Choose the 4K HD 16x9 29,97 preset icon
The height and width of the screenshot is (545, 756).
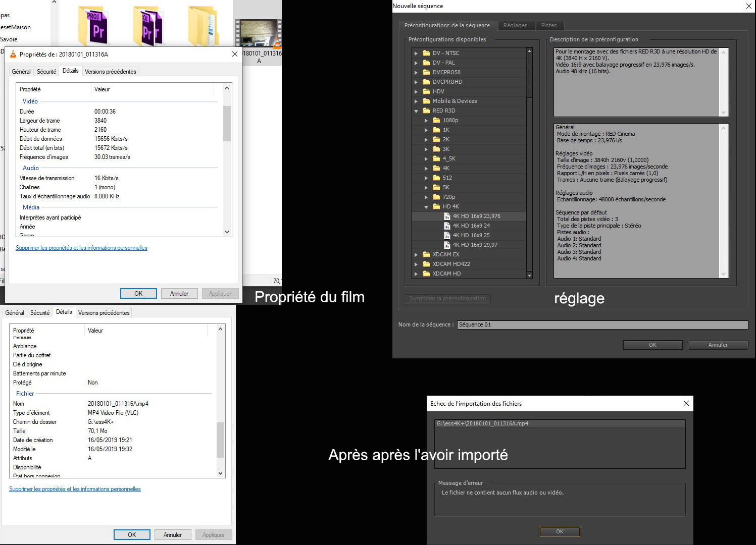coord(447,245)
